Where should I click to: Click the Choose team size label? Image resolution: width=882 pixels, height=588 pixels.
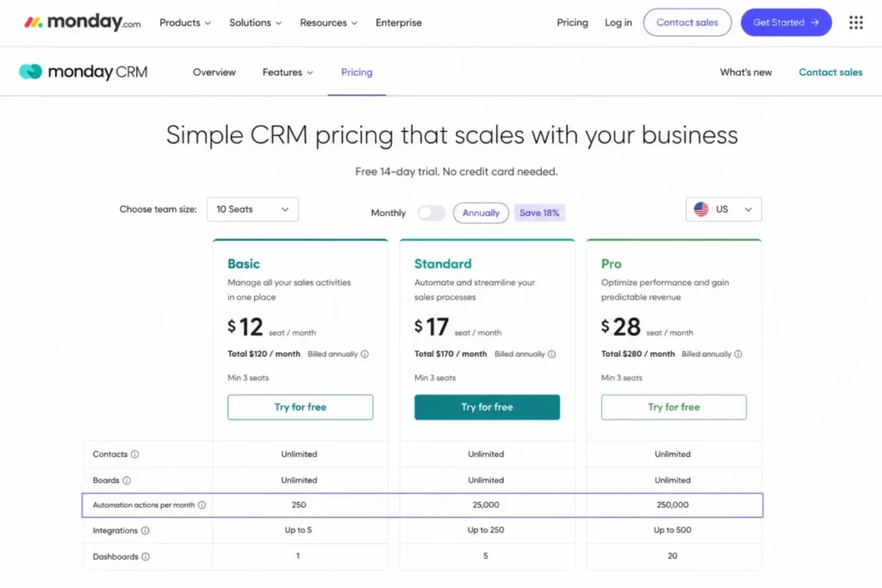point(158,209)
